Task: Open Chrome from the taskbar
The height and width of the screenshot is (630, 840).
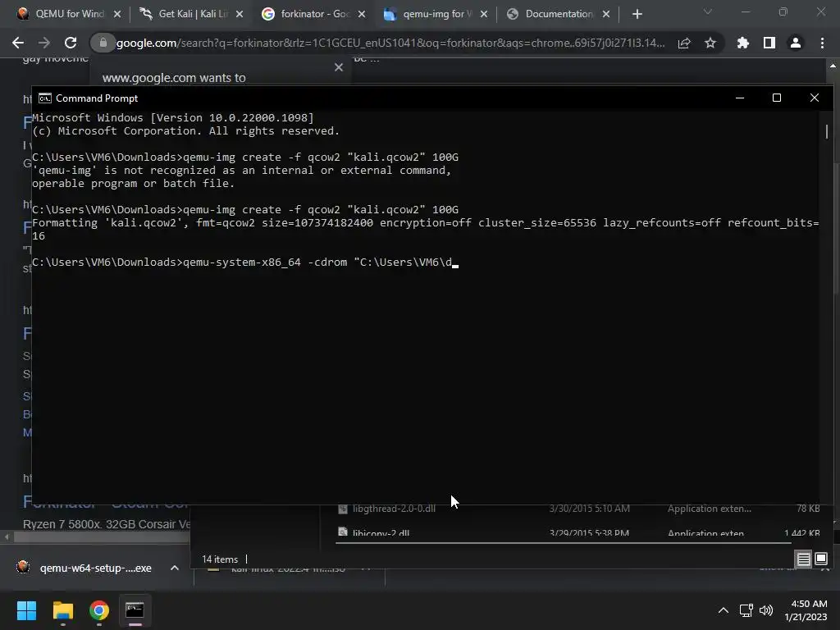Action: pos(99,610)
